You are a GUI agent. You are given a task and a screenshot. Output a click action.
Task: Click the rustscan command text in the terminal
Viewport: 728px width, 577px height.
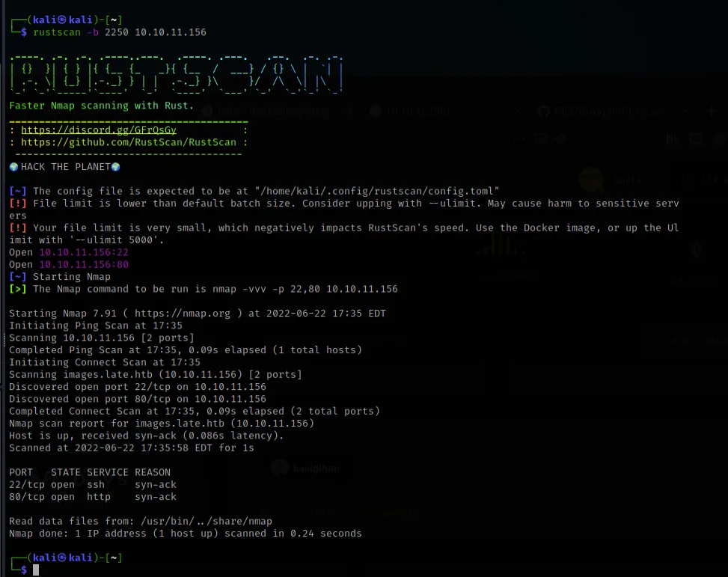pos(57,32)
